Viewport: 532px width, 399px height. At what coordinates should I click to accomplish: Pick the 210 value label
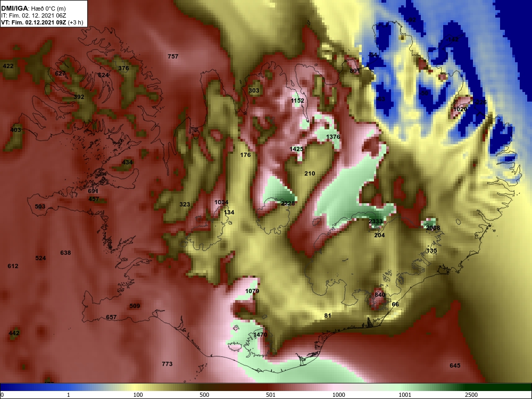point(310,173)
